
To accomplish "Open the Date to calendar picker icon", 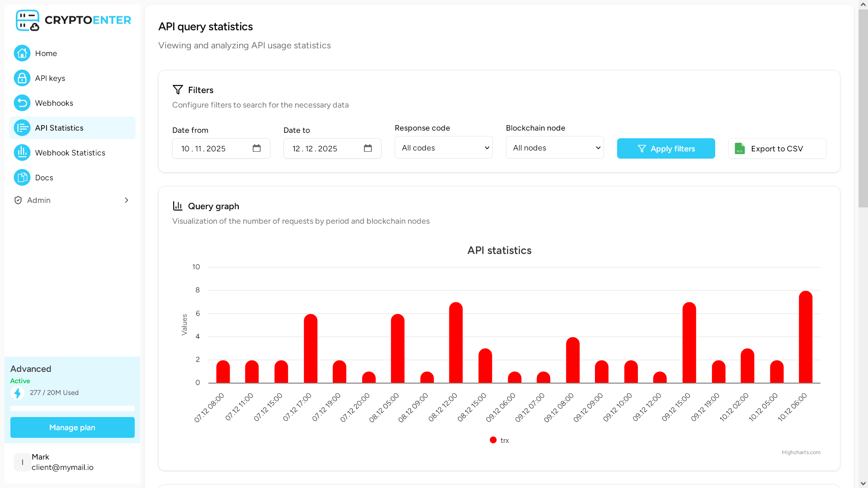I will 368,148.
